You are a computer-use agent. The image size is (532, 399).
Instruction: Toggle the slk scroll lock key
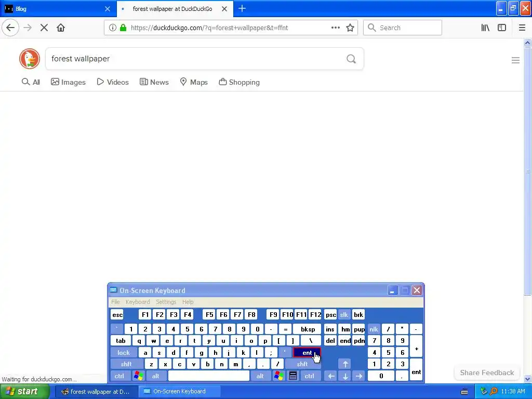344,314
